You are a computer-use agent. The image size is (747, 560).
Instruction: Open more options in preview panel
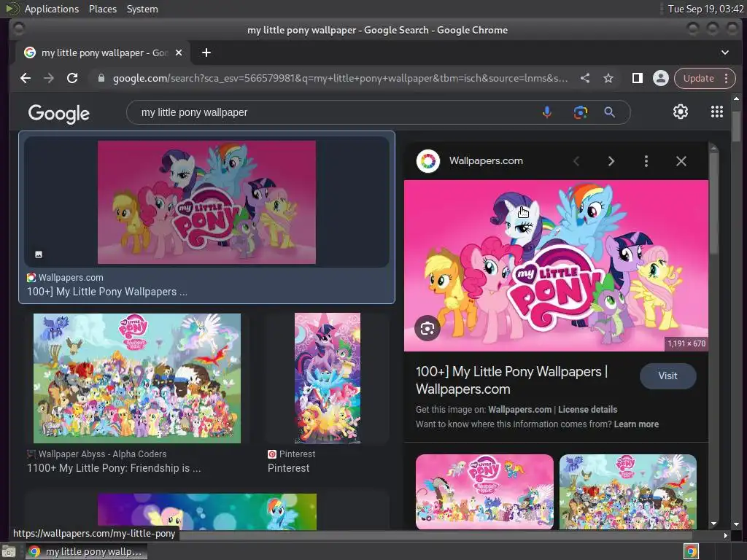pyautogui.click(x=646, y=161)
